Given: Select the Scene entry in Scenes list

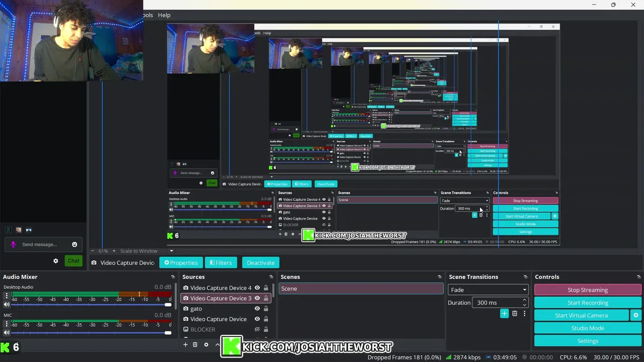Looking at the screenshot, I should [361, 289].
